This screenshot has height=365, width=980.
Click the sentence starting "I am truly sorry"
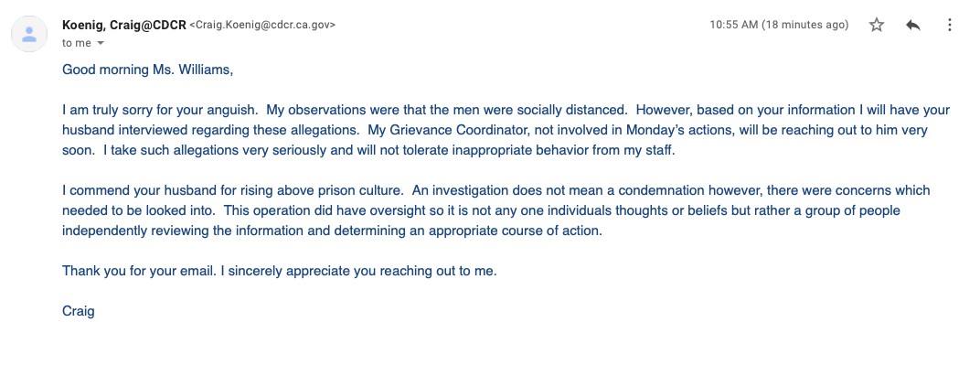point(161,111)
